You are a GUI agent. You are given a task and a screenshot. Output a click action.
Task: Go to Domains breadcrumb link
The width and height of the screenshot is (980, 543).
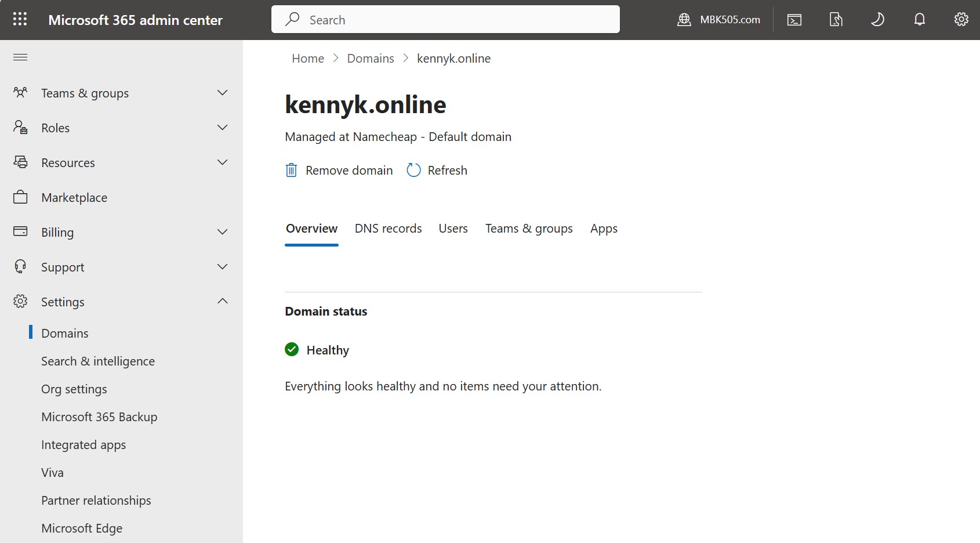click(371, 58)
